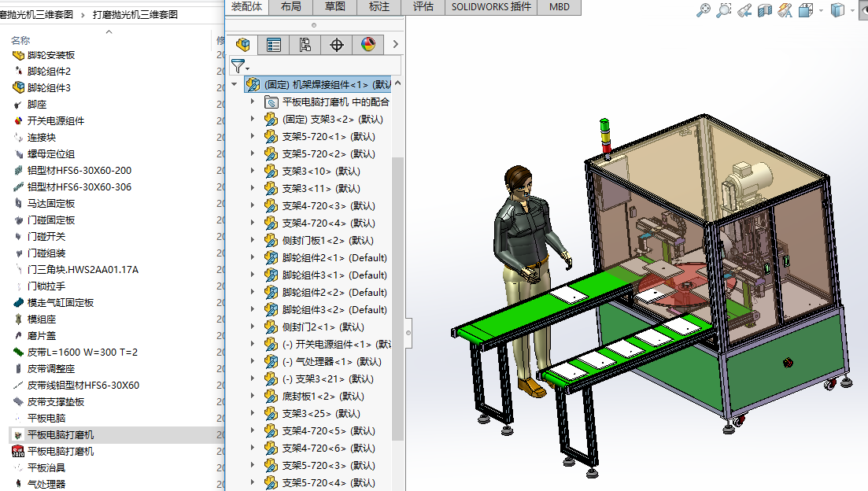Open the DimXpertManager crosshair tab
The height and width of the screenshot is (491, 868).
(x=337, y=44)
